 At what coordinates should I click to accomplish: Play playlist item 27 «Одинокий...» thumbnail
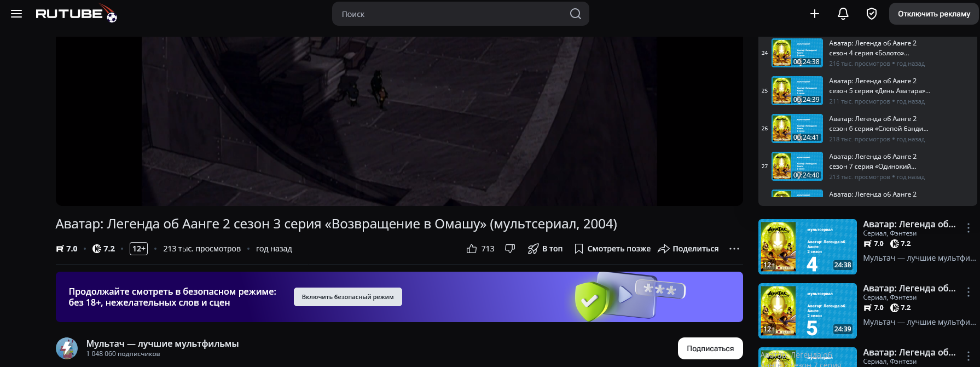(797, 167)
